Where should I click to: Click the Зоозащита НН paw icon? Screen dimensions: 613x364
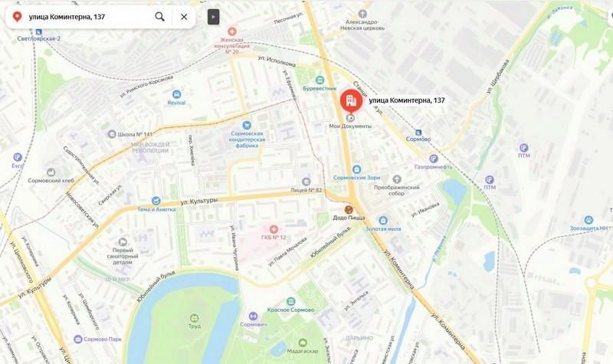[588, 220]
